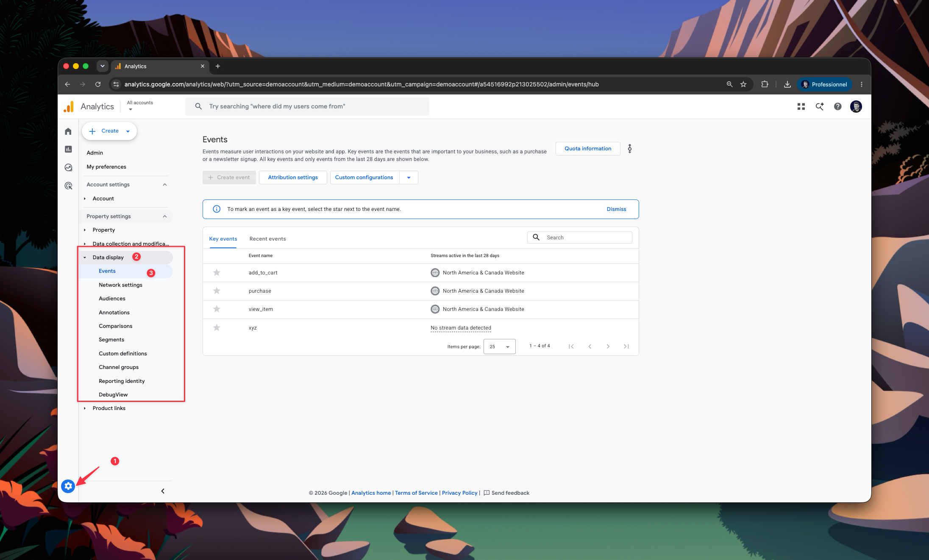Close the Analytics browser tab
This screenshot has width=929, height=560.
click(203, 66)
